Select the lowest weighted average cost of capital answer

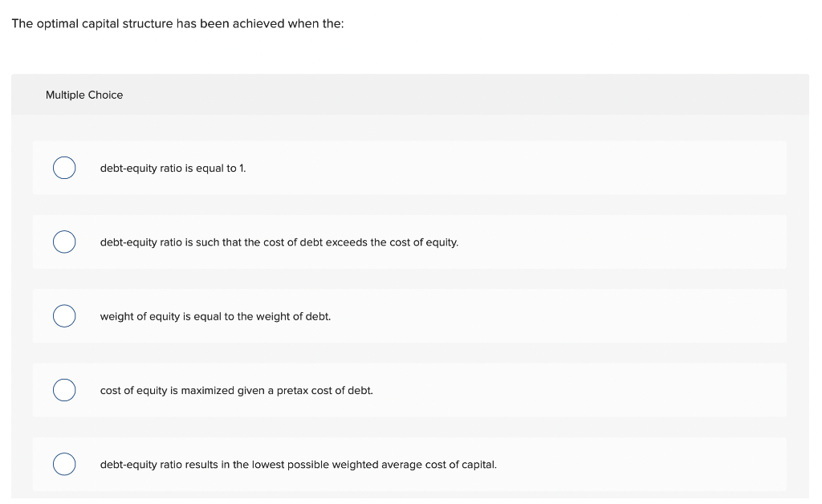[x=64, y=464]
